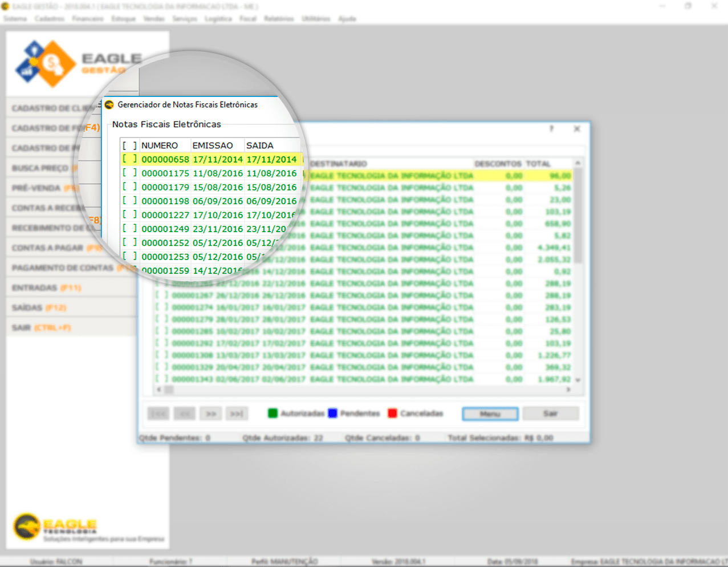Screen dimensions: 728x567
Task: Click the red Canceladas legend swatch
Action: (392, 414)
